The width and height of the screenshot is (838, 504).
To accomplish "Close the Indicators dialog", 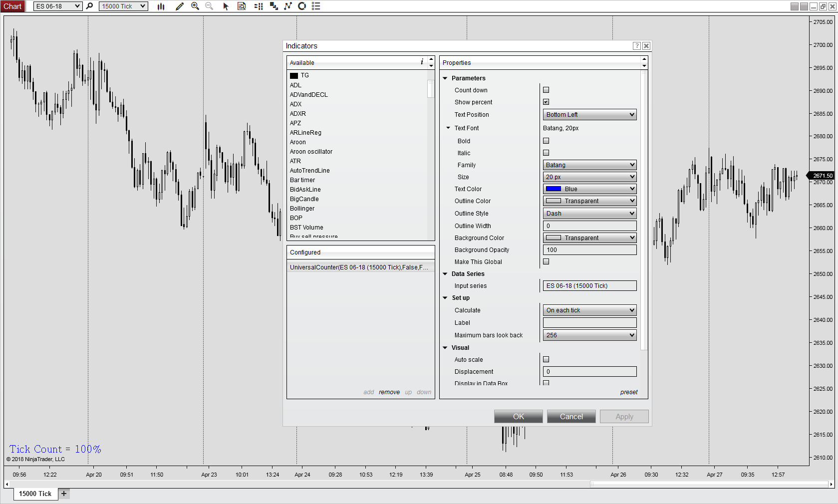I will tap(646, 46).
